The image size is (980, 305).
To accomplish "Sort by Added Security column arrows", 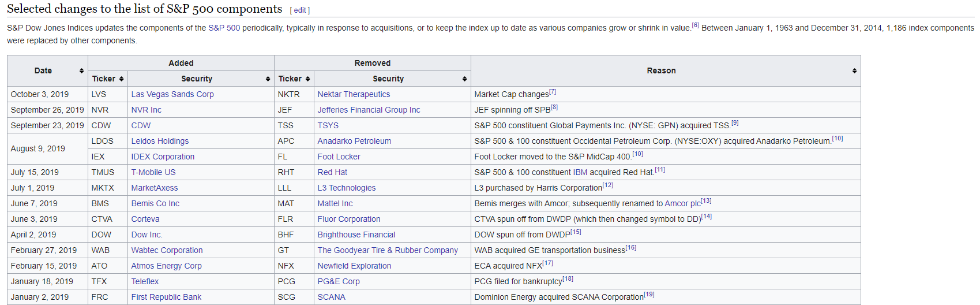I will [x=268, y=79].
